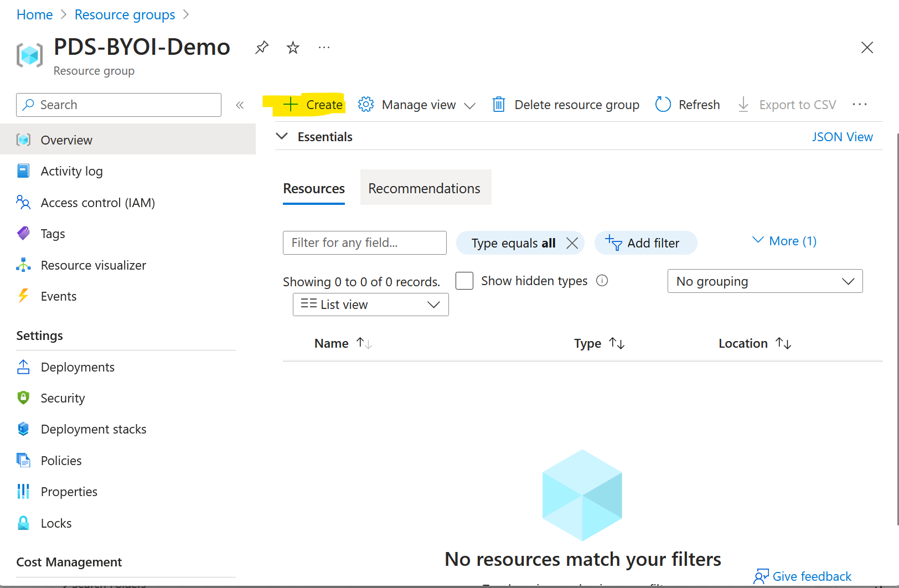Screen dimensions: 899x588
Task: Select Access control (IAM) in sidebar
Action: click(23, 203)
